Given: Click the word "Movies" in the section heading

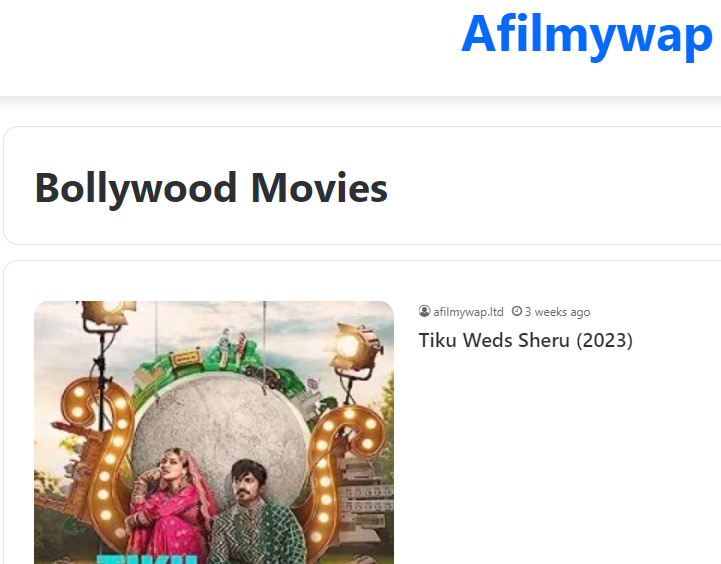Looking at the screenshot, I should pos(319,188).
